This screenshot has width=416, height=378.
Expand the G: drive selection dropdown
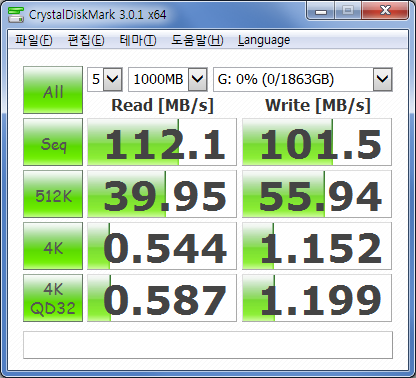click(382, 79)
